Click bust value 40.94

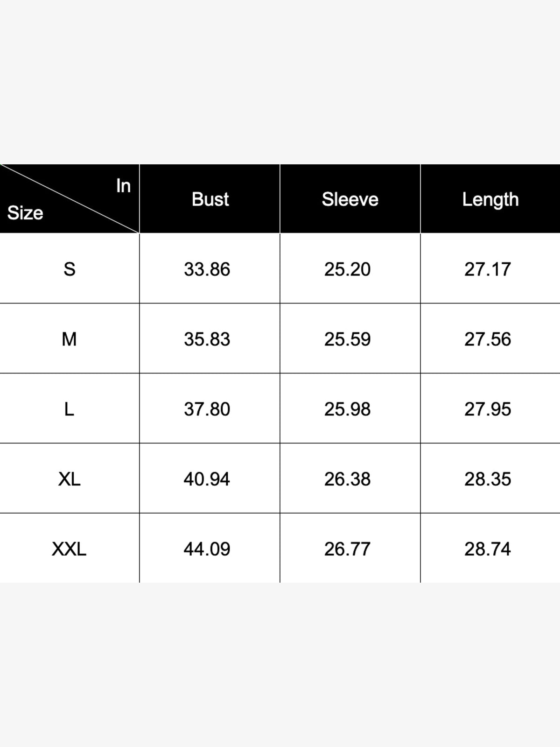(x=207, y=479)
